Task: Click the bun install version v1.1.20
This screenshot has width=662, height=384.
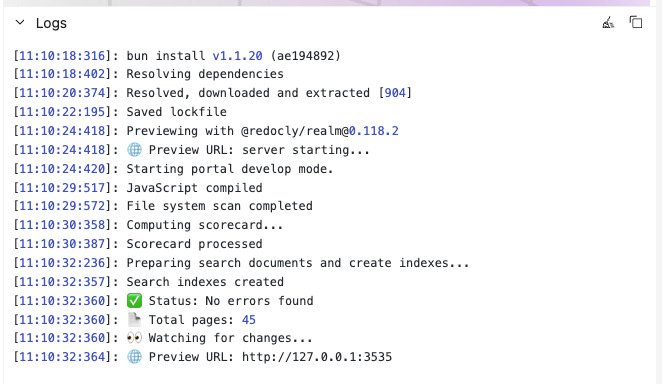Action: click(237, 56)
